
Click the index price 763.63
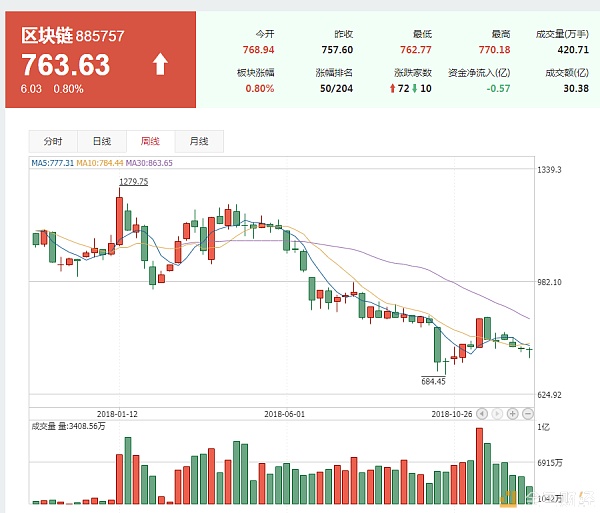coord(65,65)
